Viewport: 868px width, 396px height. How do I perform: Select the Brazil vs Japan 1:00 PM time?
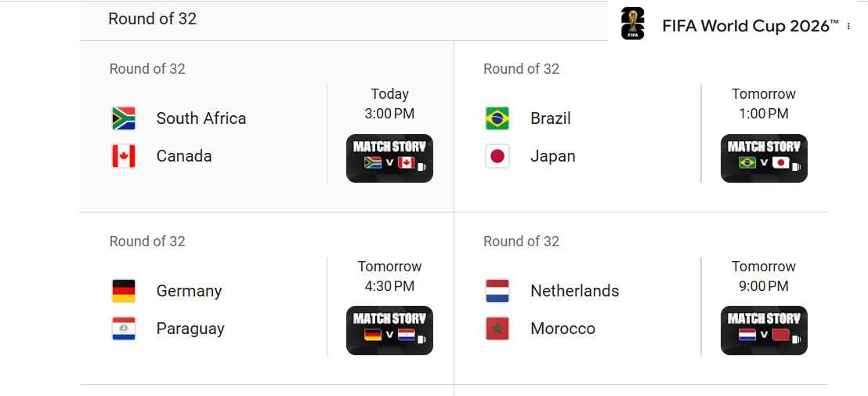point(763,114)
